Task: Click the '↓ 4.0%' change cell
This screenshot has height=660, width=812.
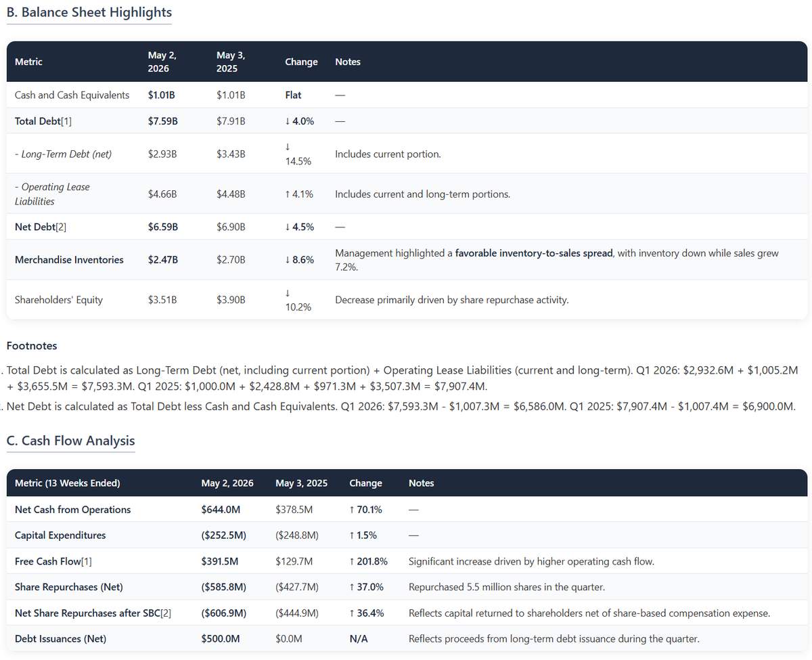Action: [x=299, y=121]
